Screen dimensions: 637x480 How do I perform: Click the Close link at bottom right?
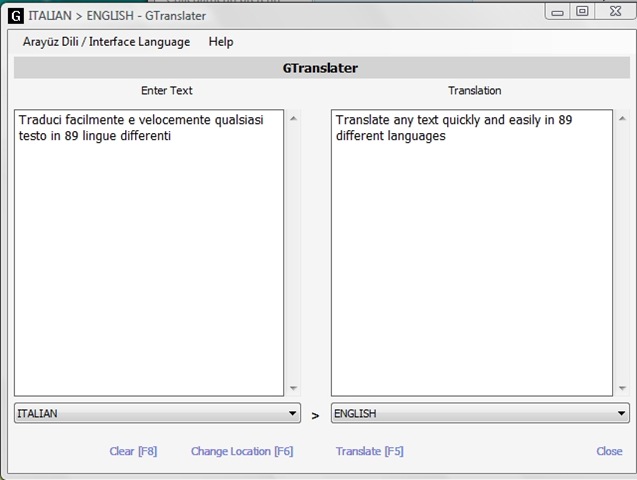pyautogui.click(x=609, y=451)
